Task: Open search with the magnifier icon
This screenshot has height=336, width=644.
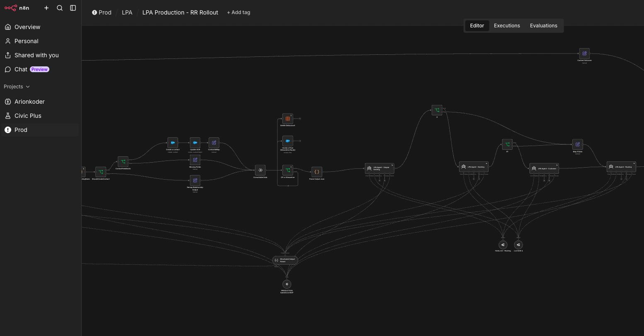Action: point(60,8)
